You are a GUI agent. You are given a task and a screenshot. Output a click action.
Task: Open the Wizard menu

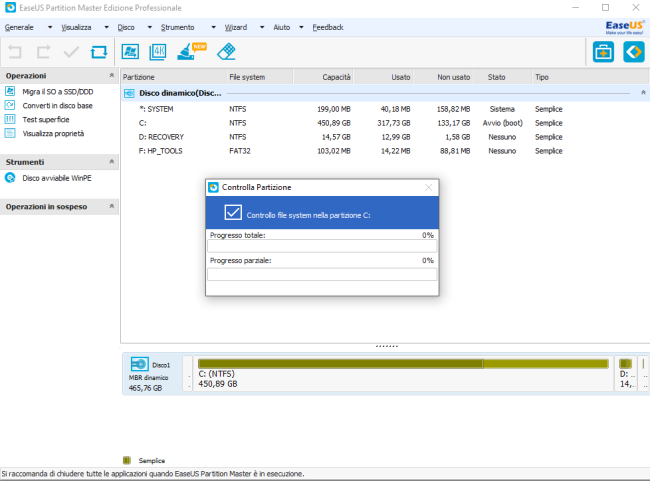click(x=236, y=27)
